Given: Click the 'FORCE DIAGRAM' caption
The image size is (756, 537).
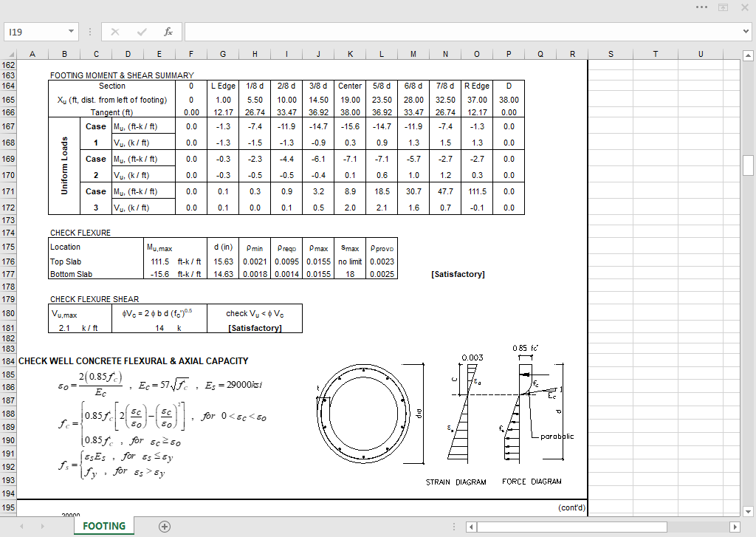Looking at the screenshot, I should point(532,482).
